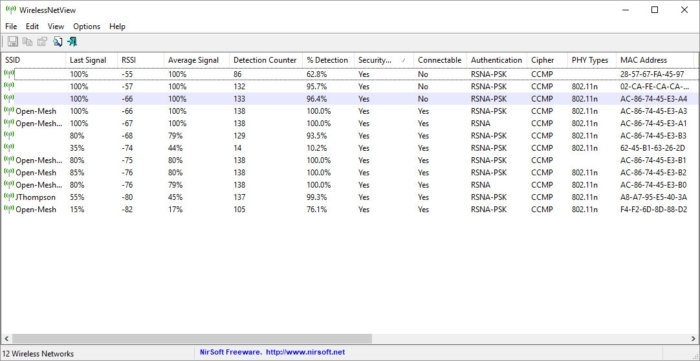
Task: Click the MAC address 62-45-B1-63-26-2D
Action: (x=653, y=148)
